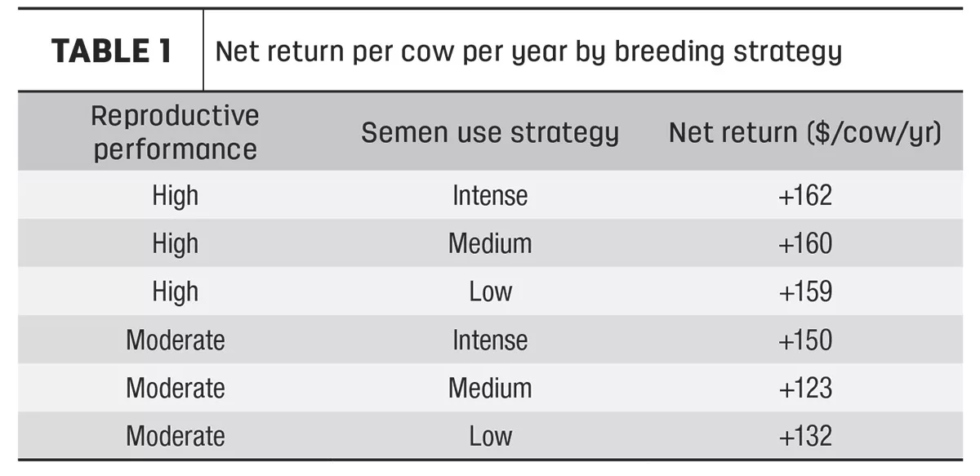
Task: Select Medium in the Moderate performance row
Action: [490, 389]
